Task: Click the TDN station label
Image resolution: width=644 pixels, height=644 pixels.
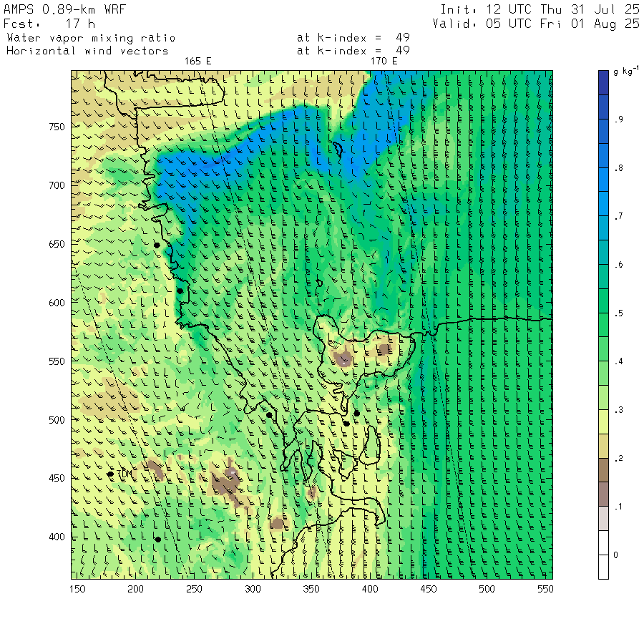Action: [x=125, y=474]
